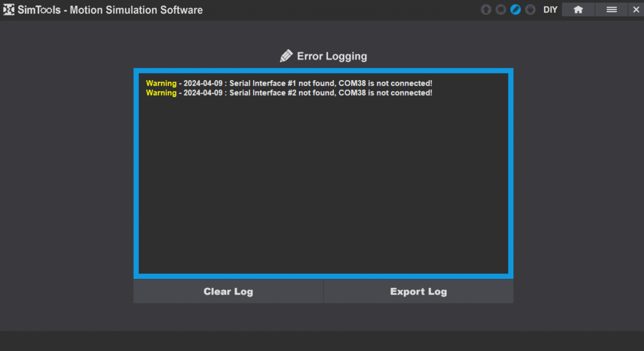The image size is (644, 351).
Task: Click the Error Logging heading text
Action: [332, 56]
